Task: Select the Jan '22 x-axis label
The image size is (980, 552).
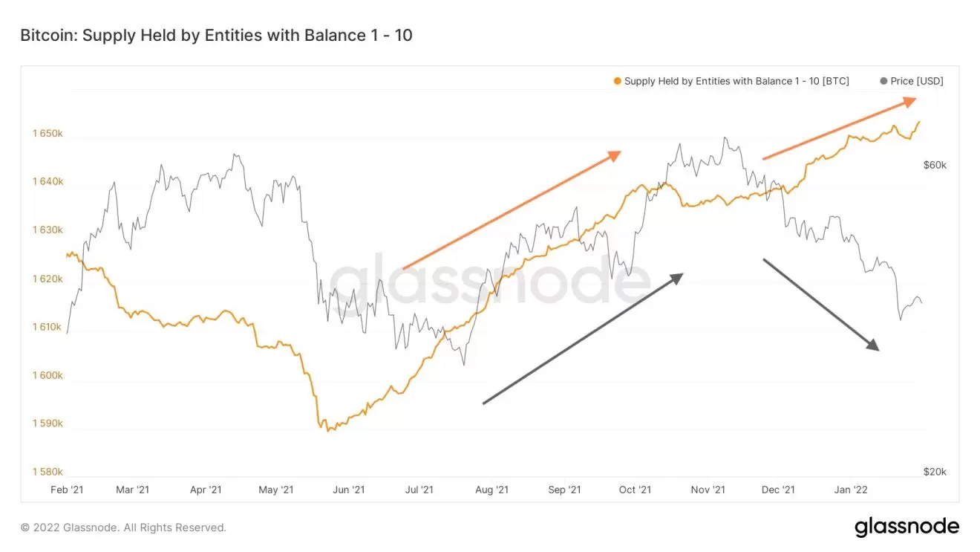Action: [x=851, y=490]
